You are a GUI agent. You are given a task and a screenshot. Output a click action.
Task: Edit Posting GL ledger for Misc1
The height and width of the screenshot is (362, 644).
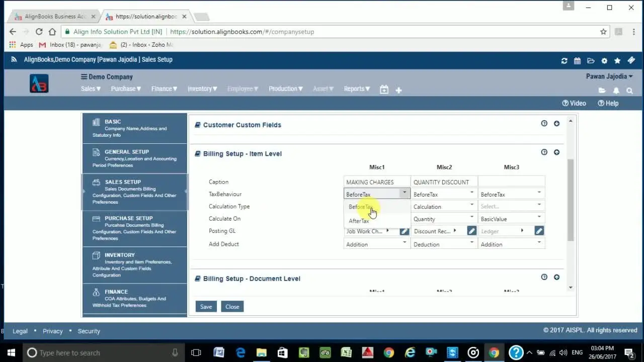tap(404, 231)
